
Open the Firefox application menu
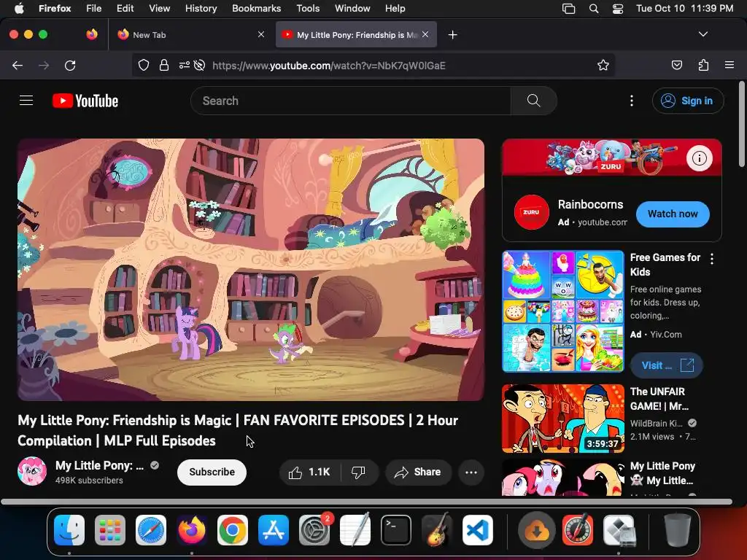pyautogui.click(x=729, y=65)
